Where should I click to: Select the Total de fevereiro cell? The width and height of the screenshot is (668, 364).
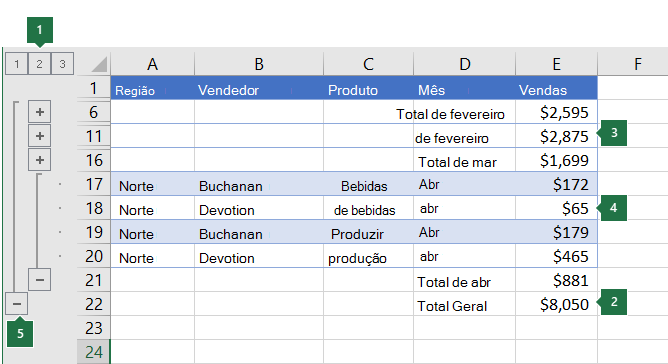[464, 112]
